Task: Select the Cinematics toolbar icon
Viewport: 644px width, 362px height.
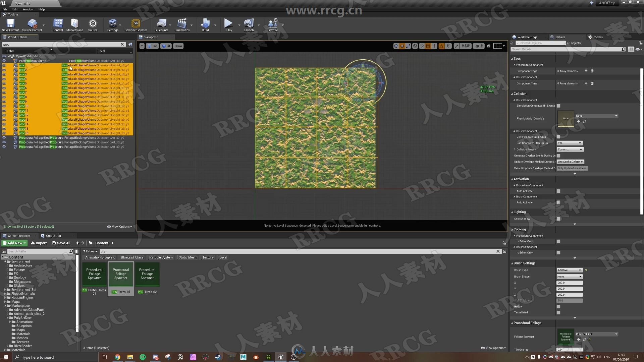Action: (x=182, y=24)
